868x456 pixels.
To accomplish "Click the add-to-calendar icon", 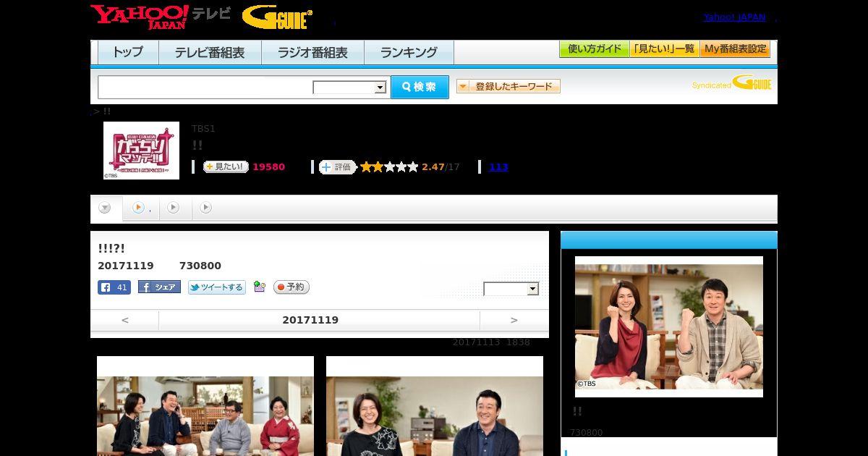I will tap(260, 287).
